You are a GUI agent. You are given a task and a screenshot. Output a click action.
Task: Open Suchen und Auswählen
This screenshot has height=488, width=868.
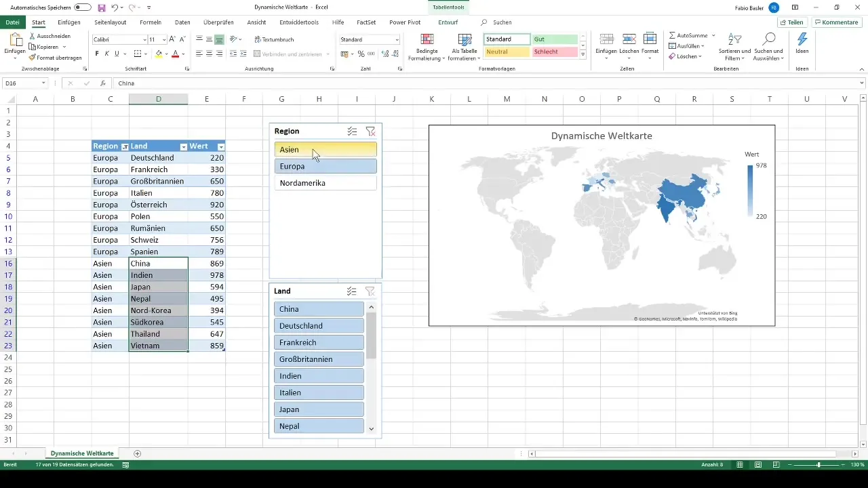pyautogui.click(x=768, y=46)
